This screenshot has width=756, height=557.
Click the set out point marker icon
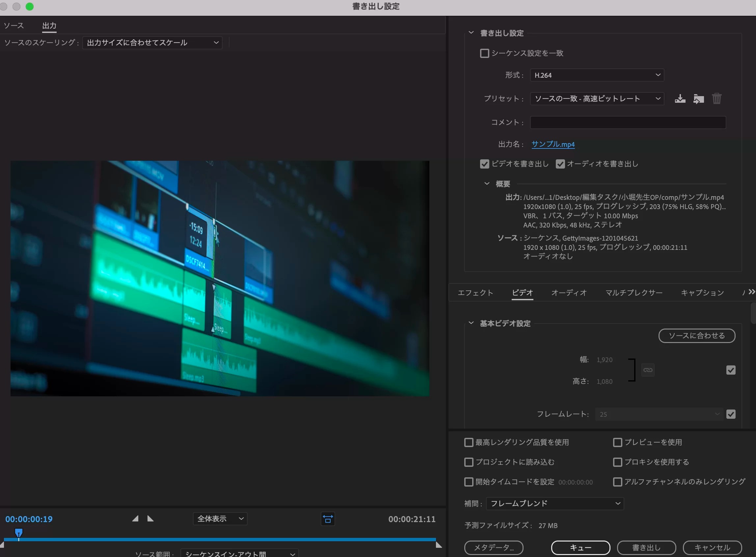tap(150, 518)
